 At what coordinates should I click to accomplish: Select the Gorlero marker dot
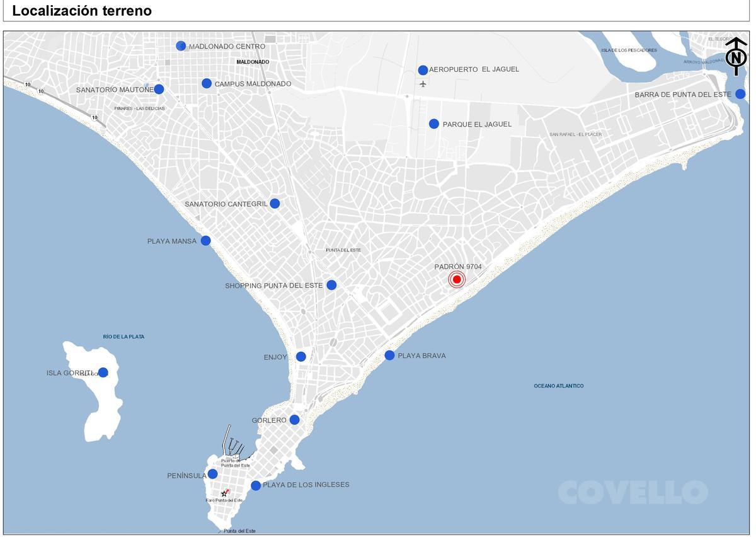(294, 420)
